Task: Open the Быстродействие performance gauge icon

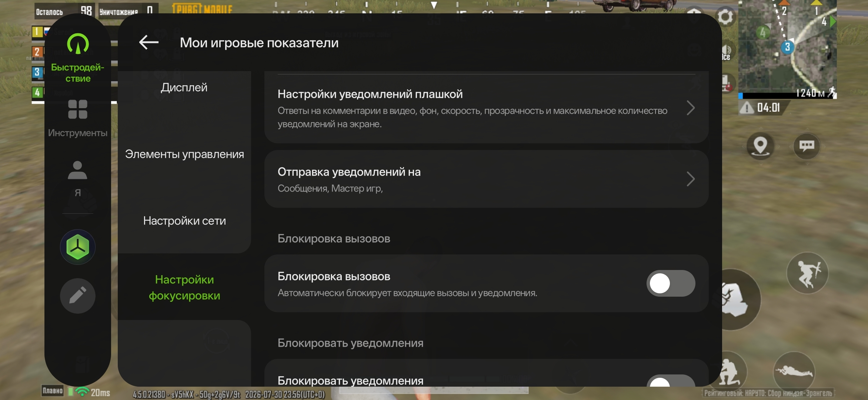Action: pyautogui.click(x=78, y=44)
